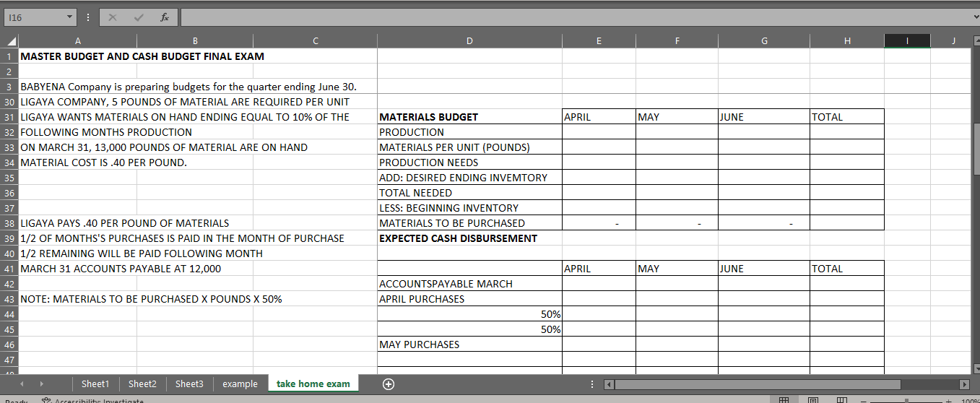The image size is (980, 403).
Task: Open the Name Box dropdown arrow
Action: 69,17
